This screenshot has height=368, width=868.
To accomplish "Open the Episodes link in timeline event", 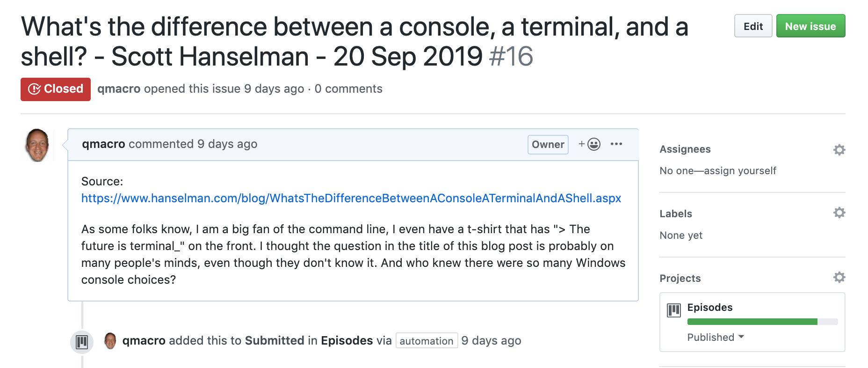I will click(x=347, y=340).
